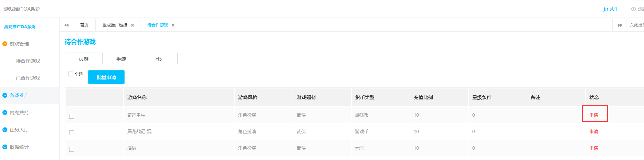
Task: Click the tab scroll-left double arrow icon
Action: pyautogui.click(x=66, y=25)
